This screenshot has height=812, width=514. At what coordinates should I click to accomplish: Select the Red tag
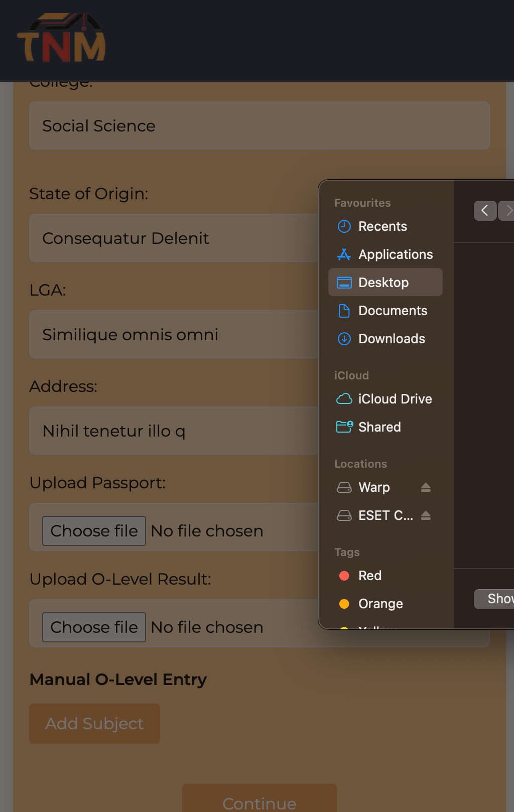click(370, 576)
